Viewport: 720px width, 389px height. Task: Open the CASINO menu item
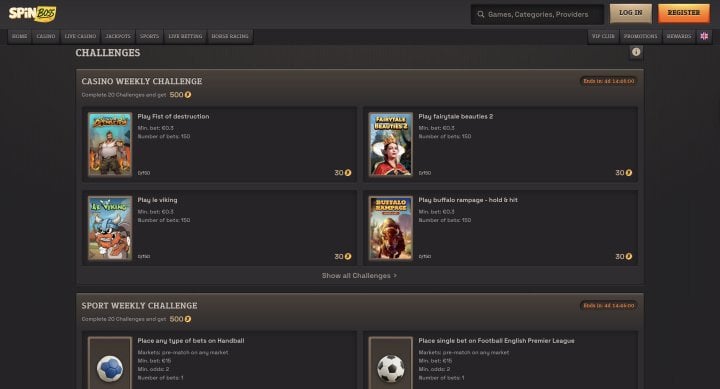coord(46,36)
